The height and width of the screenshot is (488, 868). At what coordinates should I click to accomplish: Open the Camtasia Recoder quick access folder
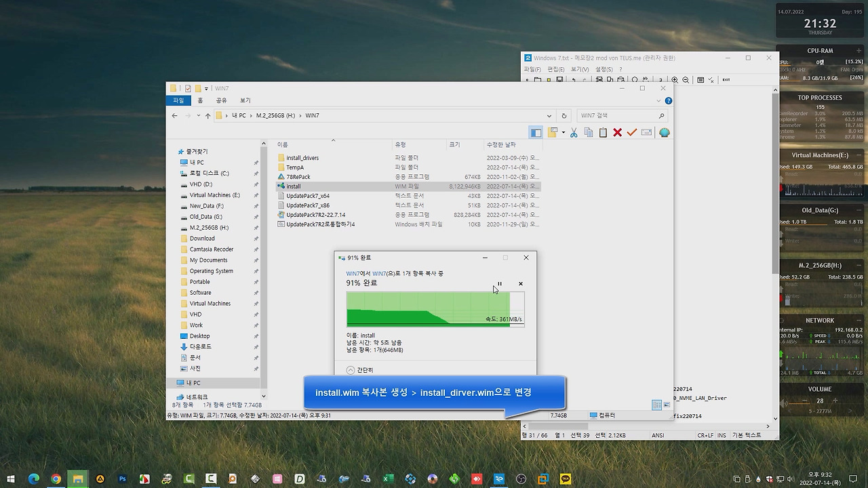[x=212, y=249]
